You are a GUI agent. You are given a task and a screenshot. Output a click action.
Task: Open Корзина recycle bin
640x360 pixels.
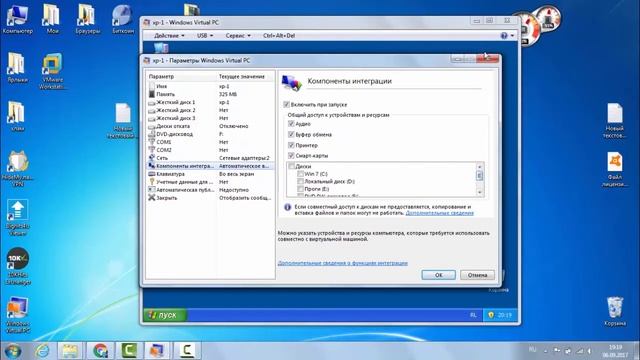(615, 311)
